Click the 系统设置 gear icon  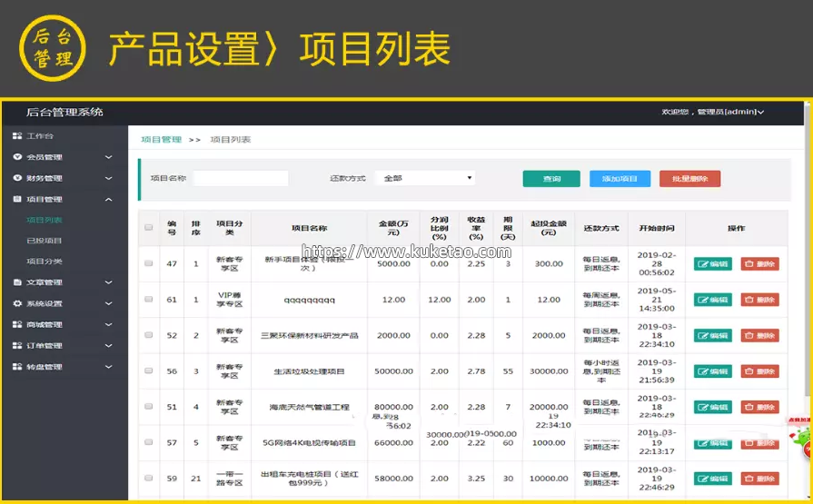coord(17,303)
